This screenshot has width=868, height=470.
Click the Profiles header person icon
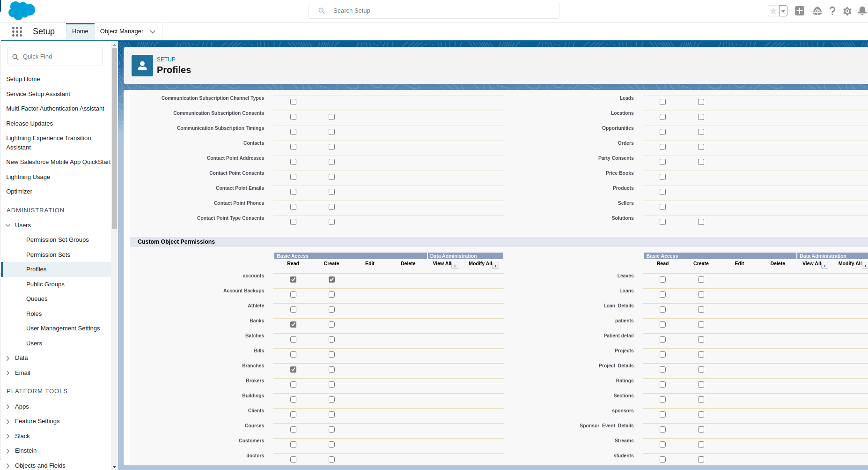(142, 66)
